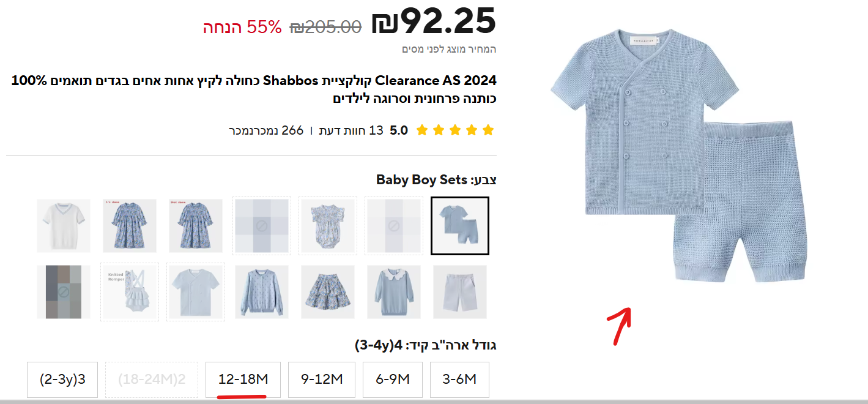Open the 13 reviews link

click(x=351, y=130)
